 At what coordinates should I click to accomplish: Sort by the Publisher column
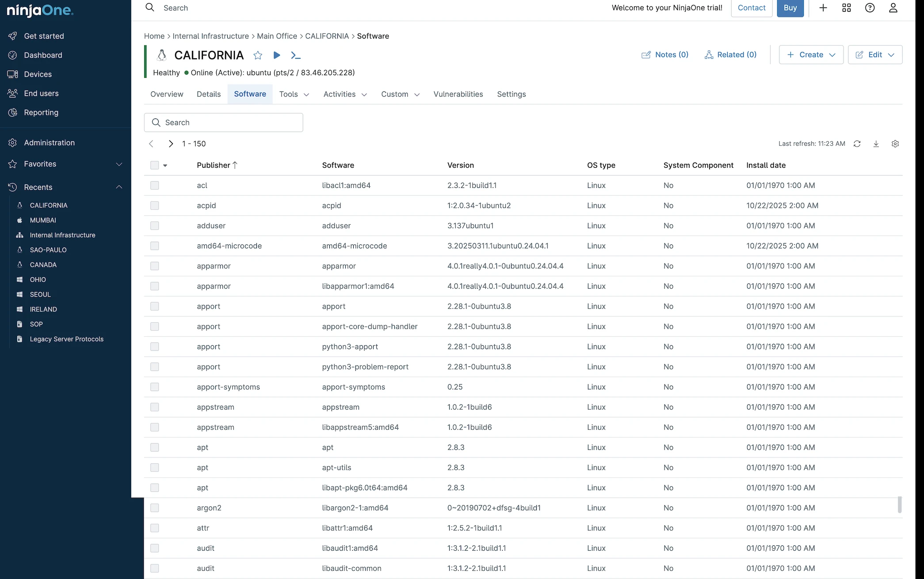pos(217,165)
